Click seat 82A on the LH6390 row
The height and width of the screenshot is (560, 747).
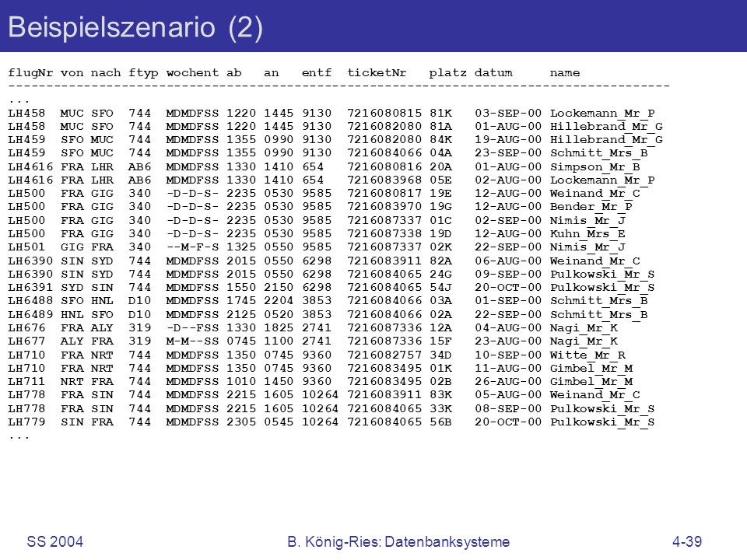pyautogui.click(x=440, y=261)
